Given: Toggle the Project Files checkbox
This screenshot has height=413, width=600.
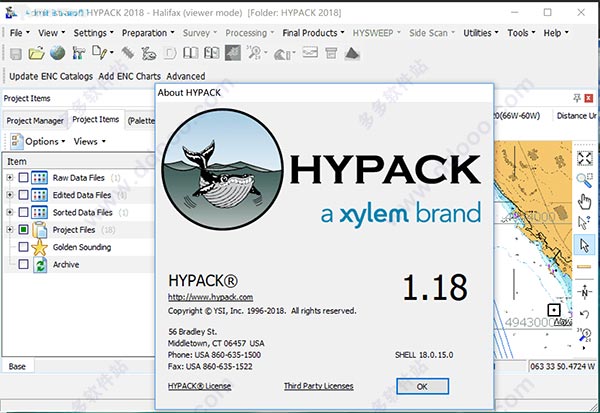Looking at the screenshot, I should [23, 230].
